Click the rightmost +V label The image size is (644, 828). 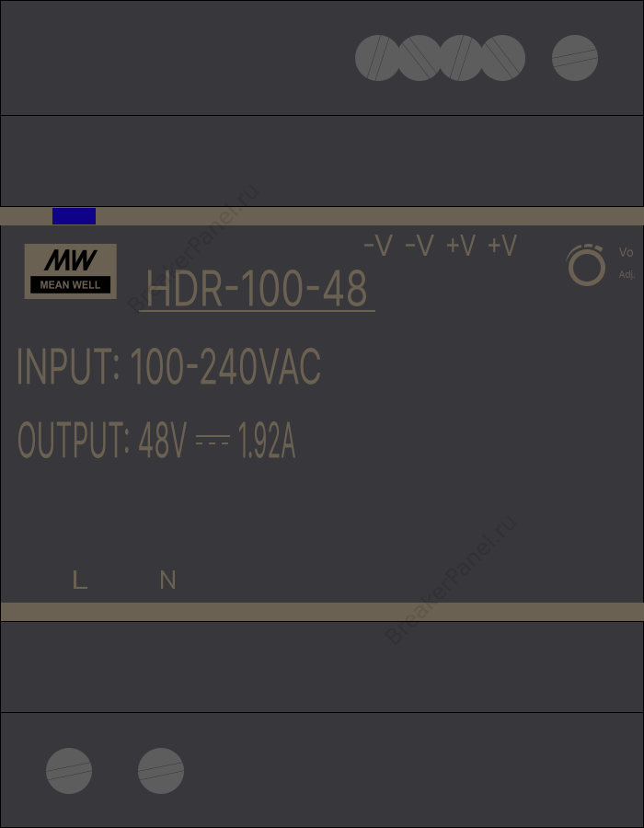point(502,246)
